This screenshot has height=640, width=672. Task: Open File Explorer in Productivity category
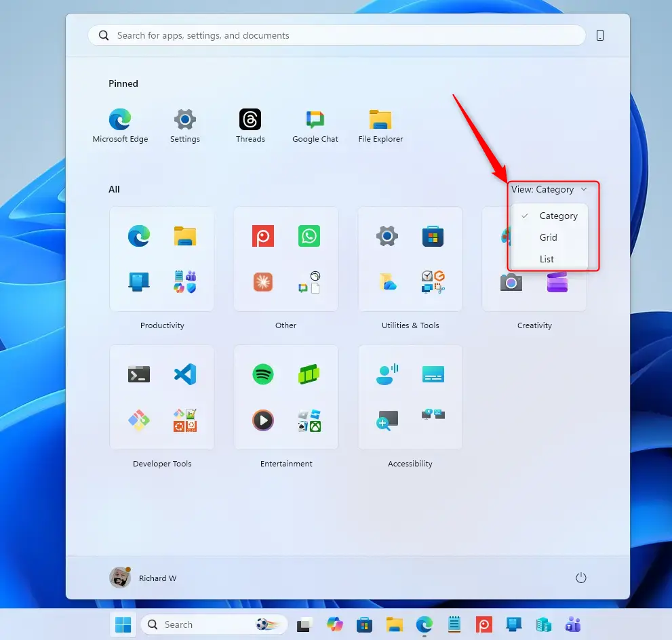pos(185,236)
